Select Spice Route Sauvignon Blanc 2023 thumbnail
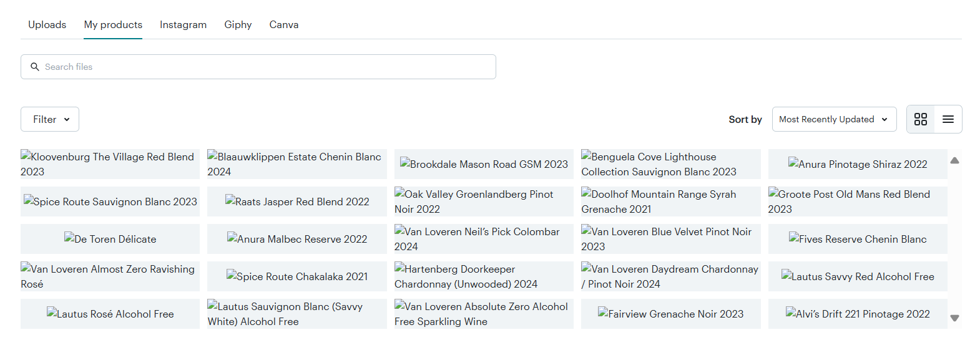Screen dimensions: 980x345 point(110,202)
